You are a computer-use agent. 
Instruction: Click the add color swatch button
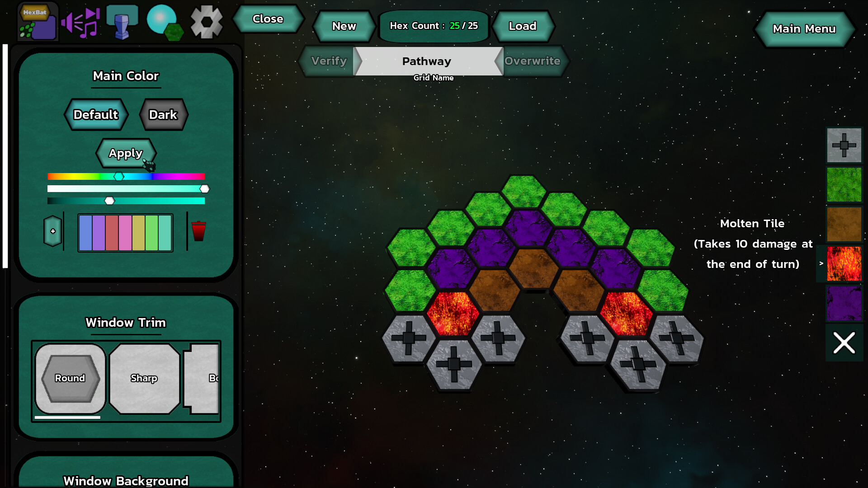(x=53, y=231)
